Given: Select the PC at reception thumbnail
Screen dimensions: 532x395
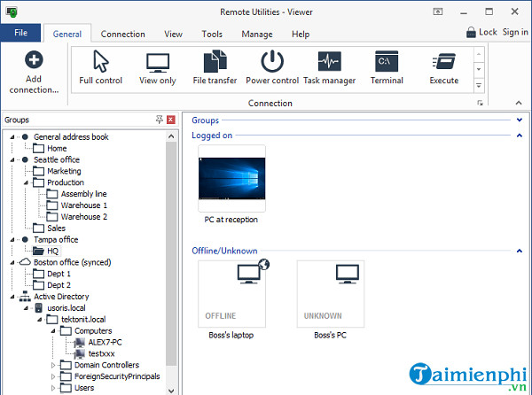Looking at the screenshot, I should pyautogui.click(x=231, y=178).
